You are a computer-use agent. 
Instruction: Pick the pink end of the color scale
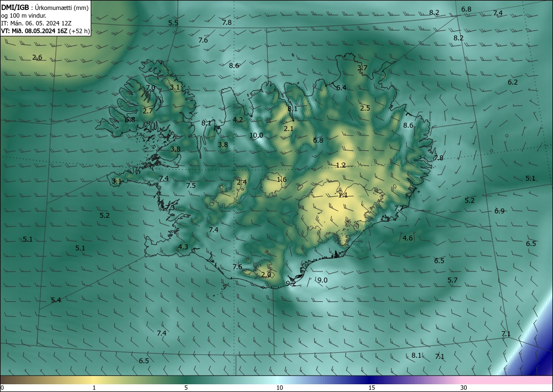(x=508, y=380)
